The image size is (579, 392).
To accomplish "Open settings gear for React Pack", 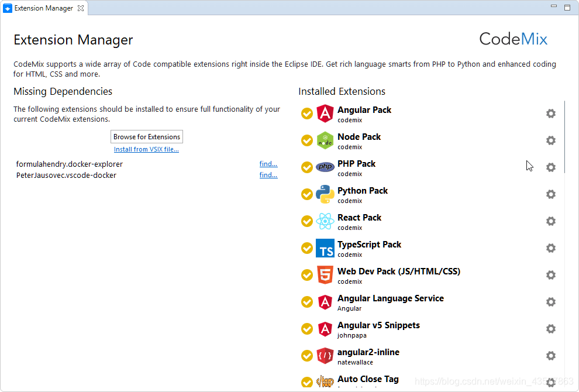I will (x=550, y=221).
